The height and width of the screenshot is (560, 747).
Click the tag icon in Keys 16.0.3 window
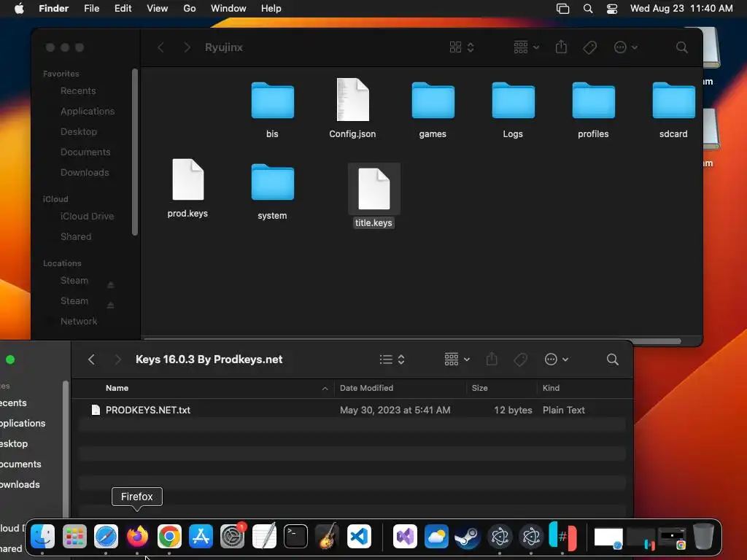click(521, 359)
